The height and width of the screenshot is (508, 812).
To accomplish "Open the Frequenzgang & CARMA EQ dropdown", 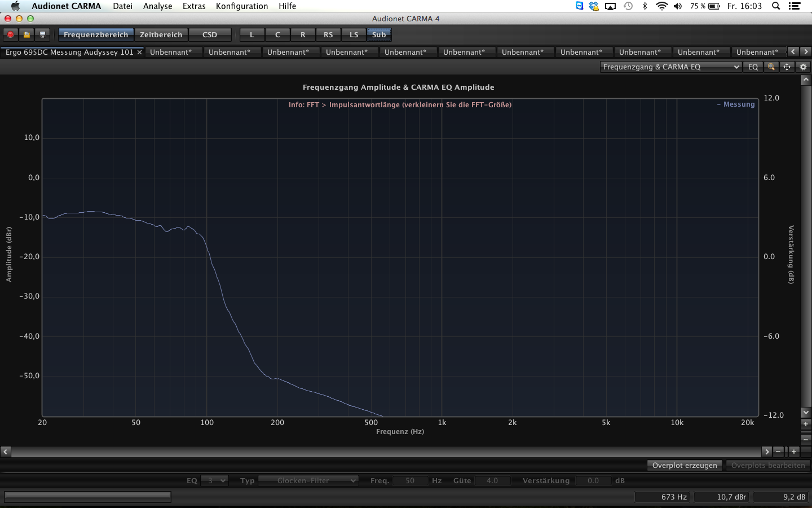I will [x=670, y=67].
